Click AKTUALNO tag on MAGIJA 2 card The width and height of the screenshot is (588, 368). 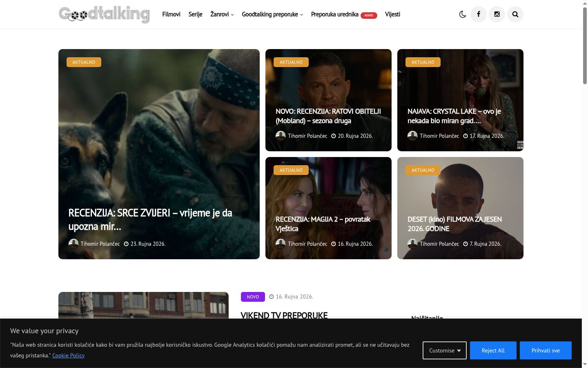pos(291,170)
